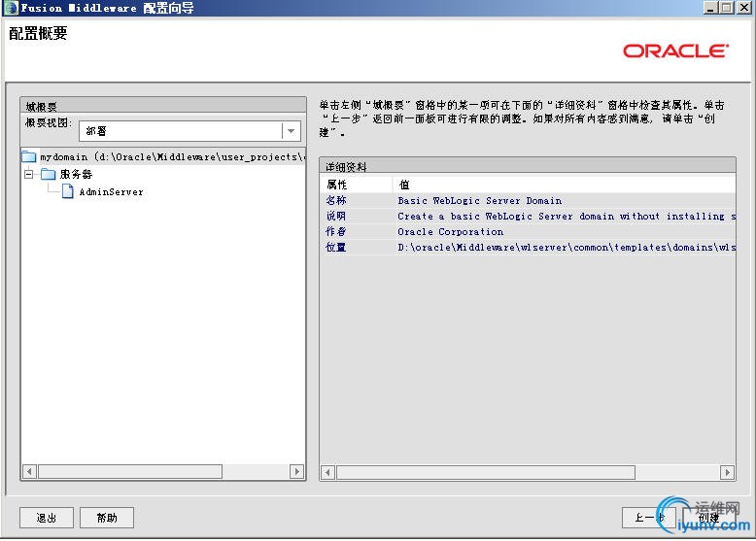Click right scroll arrow in details pane
Image resolution: width=756 pixels, height=541 pixels.
(727, 473)
